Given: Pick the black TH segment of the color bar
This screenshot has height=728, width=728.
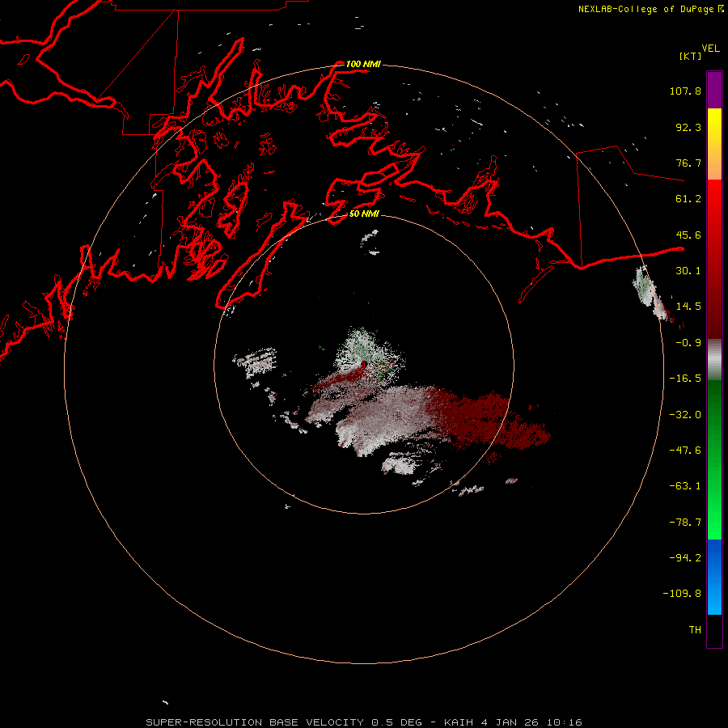Looking at the screenshot, I should click(x=714, y=631).
